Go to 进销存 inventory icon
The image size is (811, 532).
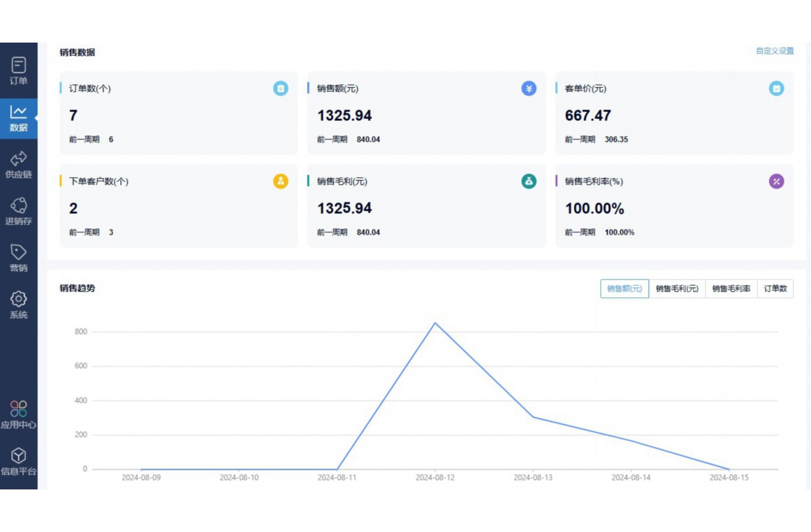pyautogui.click(x=19, y=206)
